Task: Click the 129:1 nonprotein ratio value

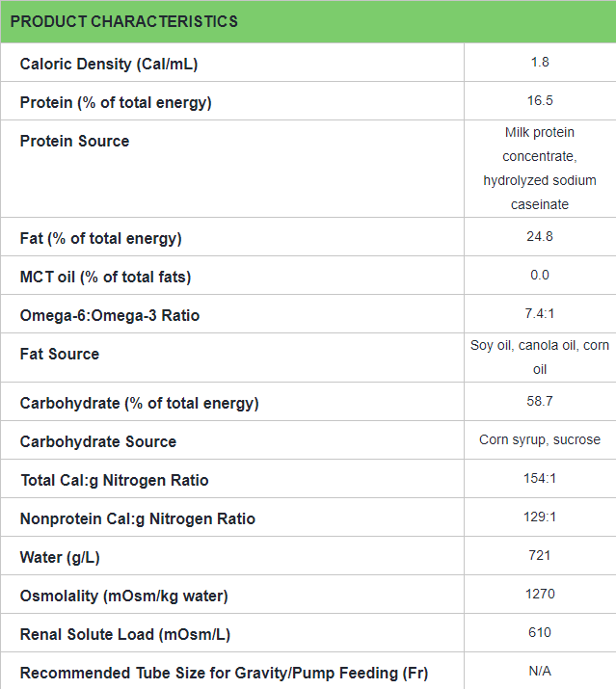Action: pos(540,517)
